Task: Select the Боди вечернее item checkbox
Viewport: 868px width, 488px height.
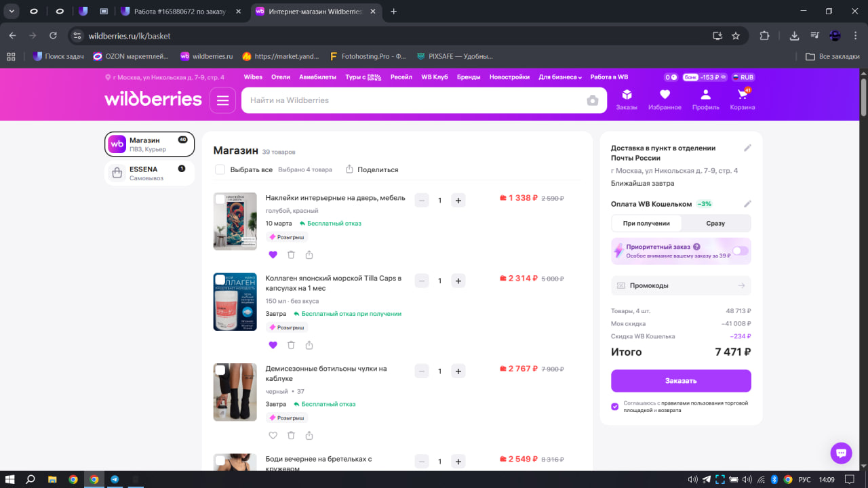Action: (x=220, y=460)
